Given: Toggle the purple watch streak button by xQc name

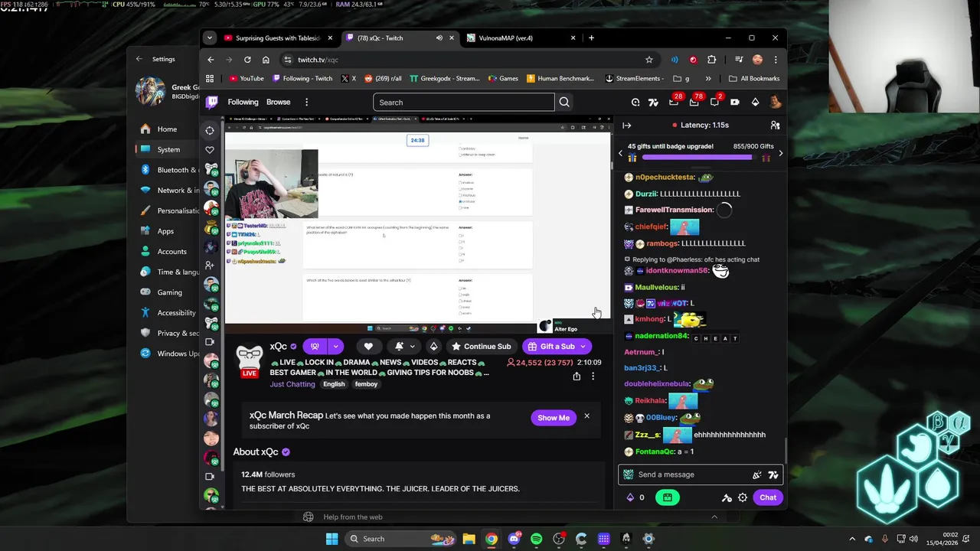Looking at the screenshot, I should tap(315, 347).
